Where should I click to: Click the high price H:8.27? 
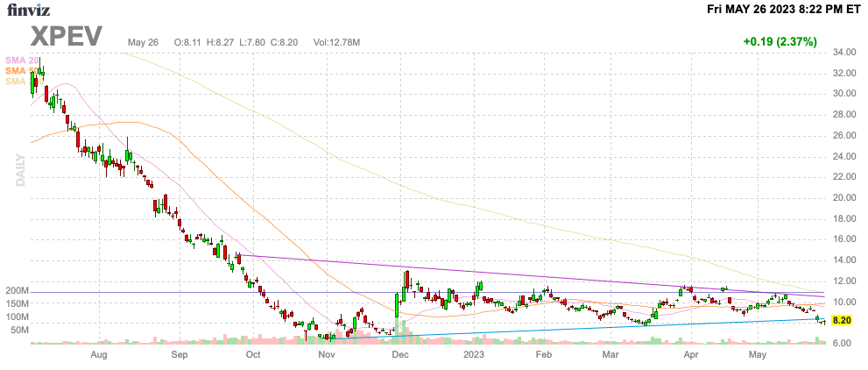(x=222, y=42)
